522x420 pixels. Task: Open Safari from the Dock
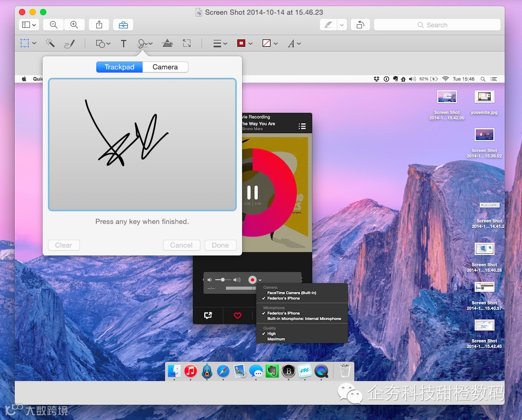(x=223, y=371)
